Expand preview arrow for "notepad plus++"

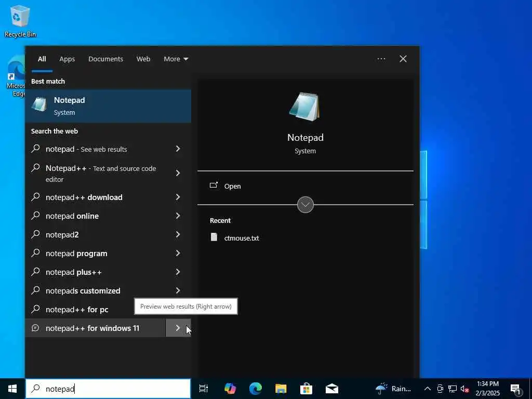(x=178, y=271)
